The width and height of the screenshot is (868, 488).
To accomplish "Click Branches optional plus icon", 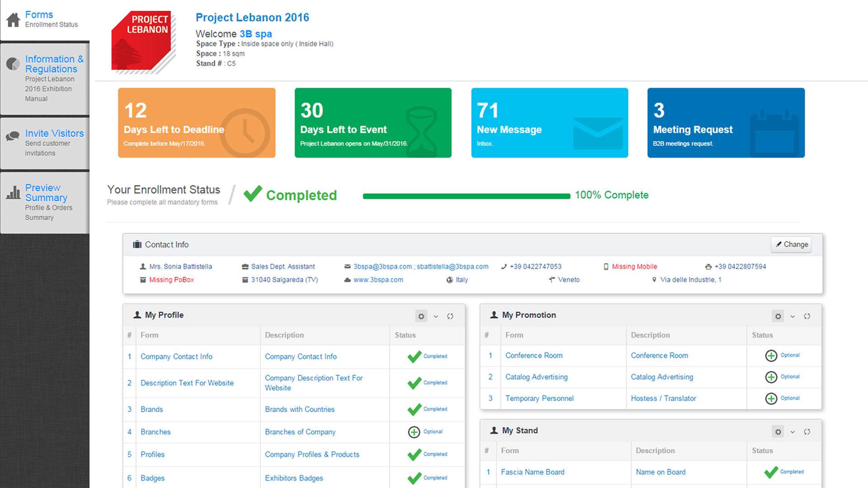I will (x=414, y=432).
